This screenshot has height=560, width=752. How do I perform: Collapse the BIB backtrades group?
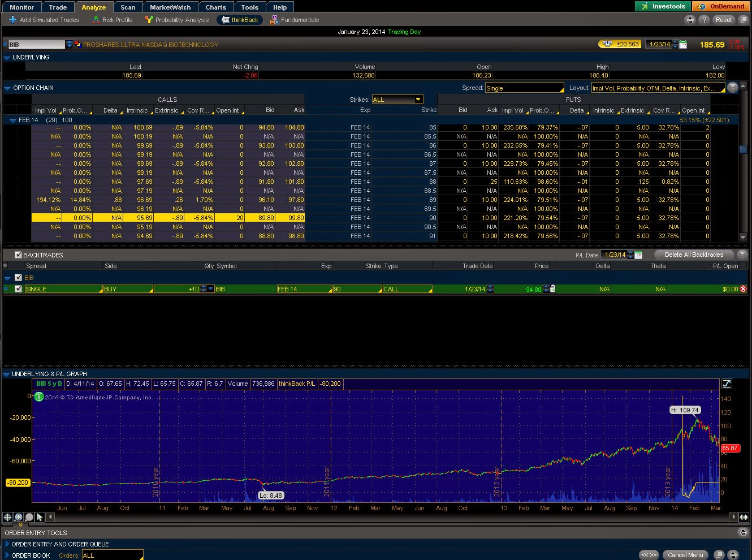tap(8, 278)
